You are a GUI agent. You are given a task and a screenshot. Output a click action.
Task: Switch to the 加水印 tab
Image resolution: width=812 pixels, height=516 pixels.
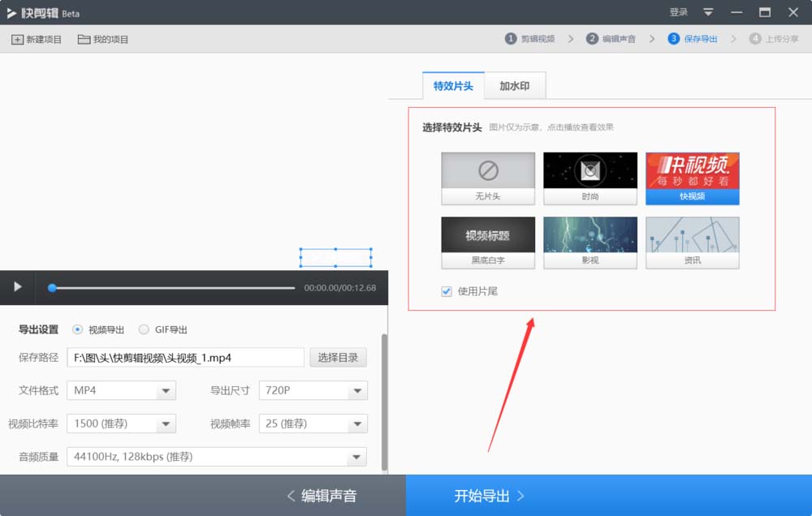click(x=515, y=86)
